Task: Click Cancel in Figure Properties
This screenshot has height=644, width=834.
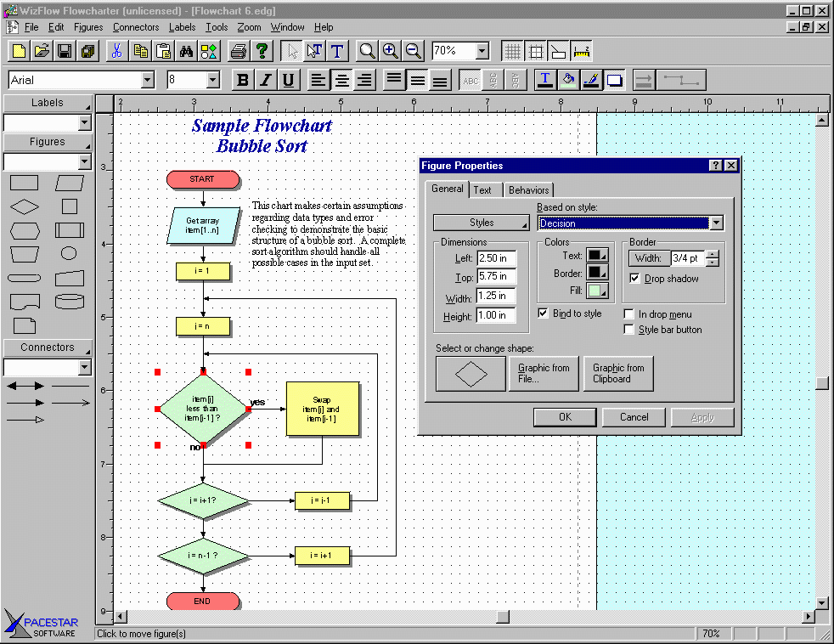Action: coord(634,417)
